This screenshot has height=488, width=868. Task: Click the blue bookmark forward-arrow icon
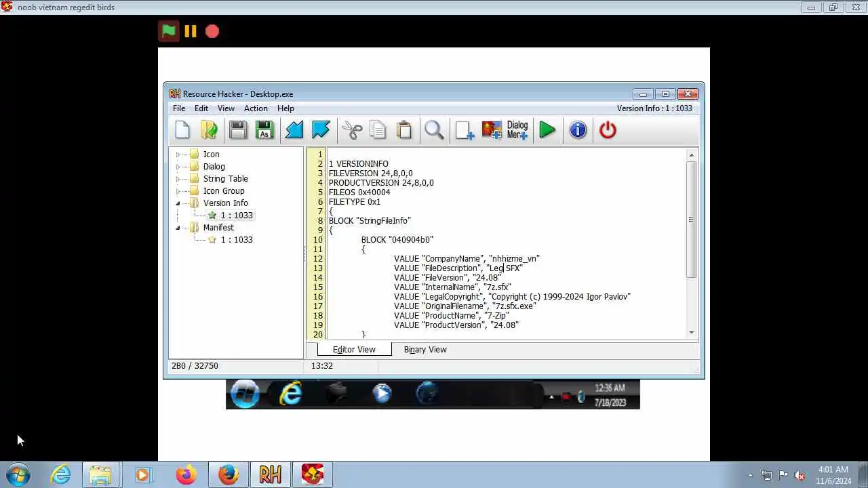click(321, 130)
